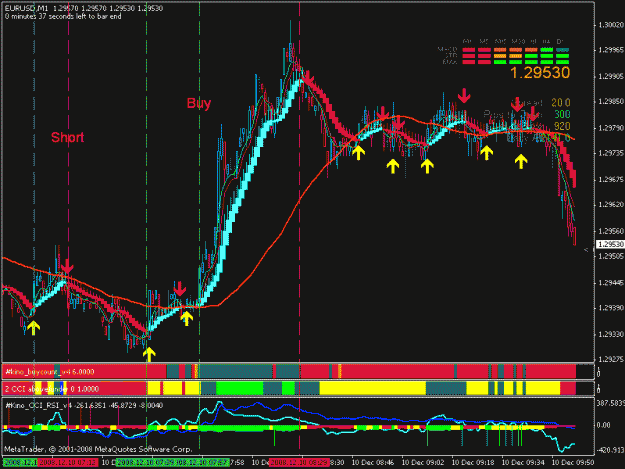Select yellow up arrow at the chart's lowest low

coord(149,354)
